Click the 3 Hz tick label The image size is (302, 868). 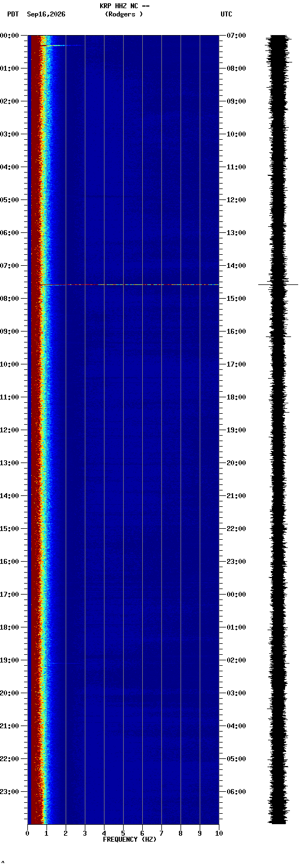[x=85, y=834]
